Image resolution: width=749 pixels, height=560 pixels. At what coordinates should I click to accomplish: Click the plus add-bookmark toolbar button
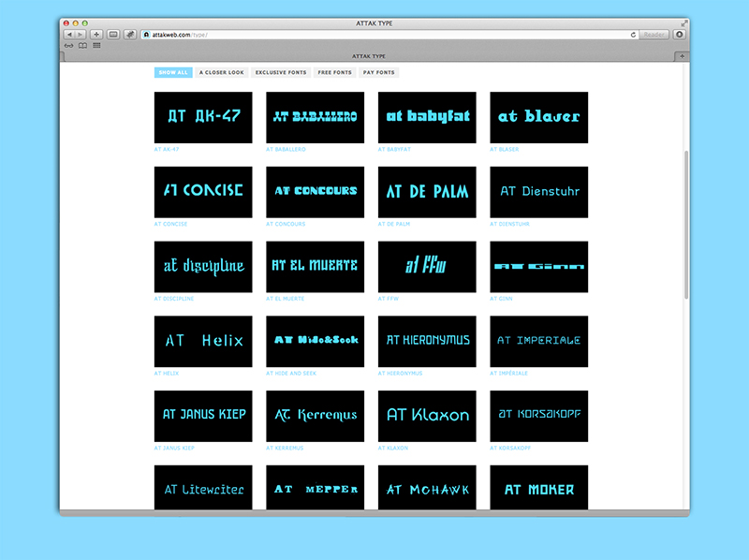96,35
